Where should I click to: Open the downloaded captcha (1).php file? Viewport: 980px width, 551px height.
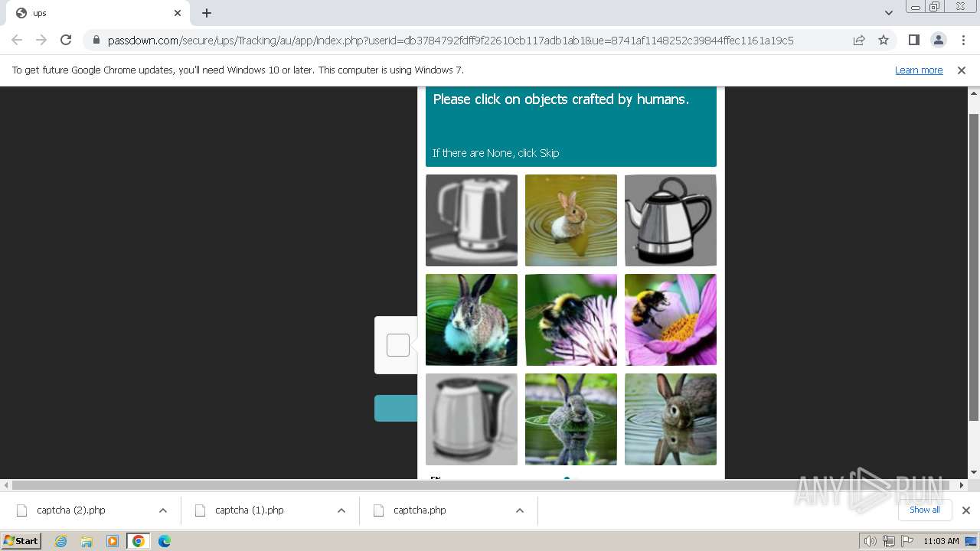coord(250,510)
